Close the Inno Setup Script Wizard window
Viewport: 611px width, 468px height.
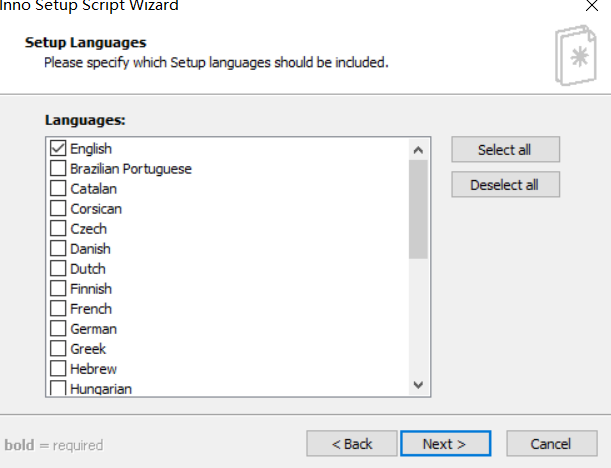click(592, 5)
